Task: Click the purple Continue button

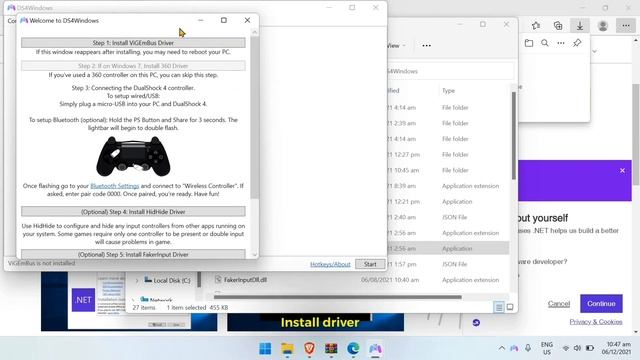Action: 601,304
